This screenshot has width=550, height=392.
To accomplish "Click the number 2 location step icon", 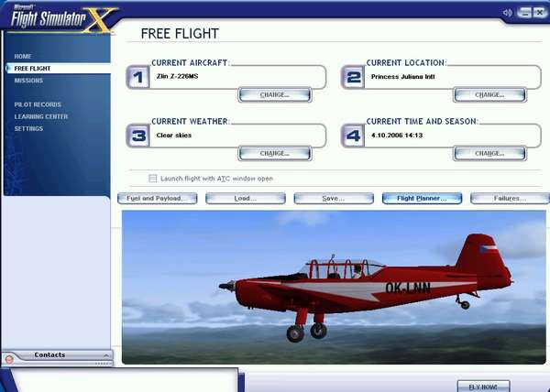I will (x=353, y=77).
